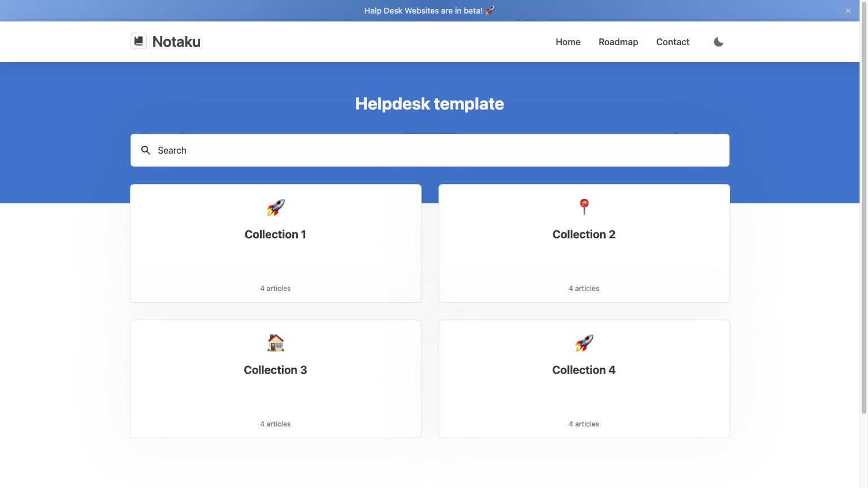Click the house icon in Collection 3

(276, 343)
